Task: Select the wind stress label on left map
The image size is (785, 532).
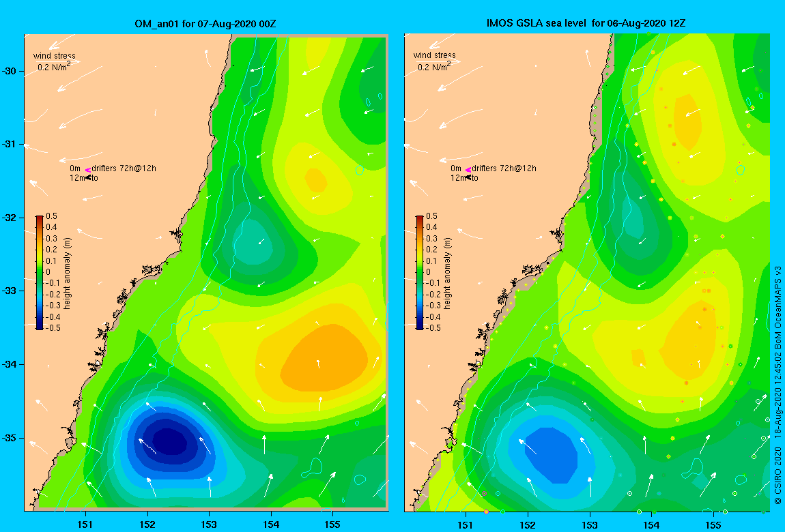Action: (54, 55)
